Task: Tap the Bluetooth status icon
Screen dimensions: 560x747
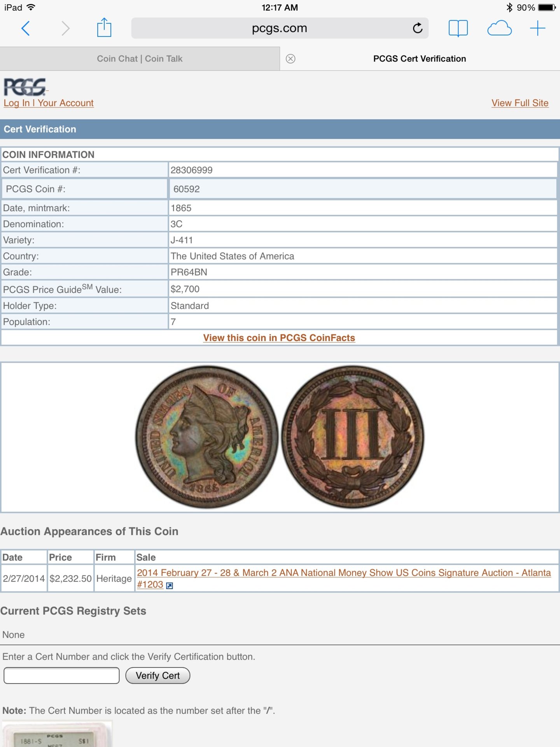Action: click(509, 7)
